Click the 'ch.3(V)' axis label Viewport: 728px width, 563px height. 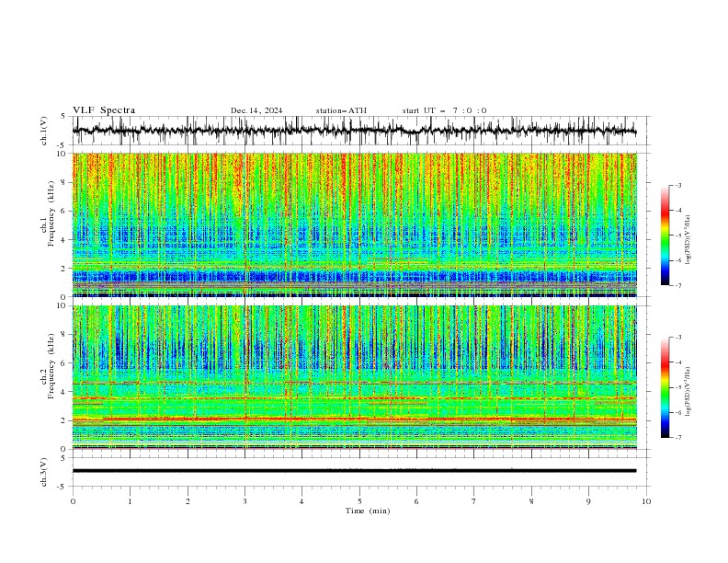44,472
